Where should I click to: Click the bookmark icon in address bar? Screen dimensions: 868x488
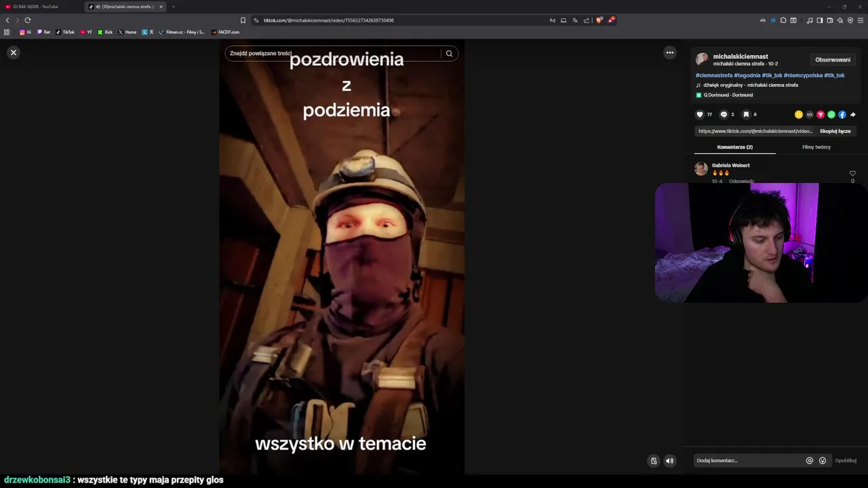point(243,20)
